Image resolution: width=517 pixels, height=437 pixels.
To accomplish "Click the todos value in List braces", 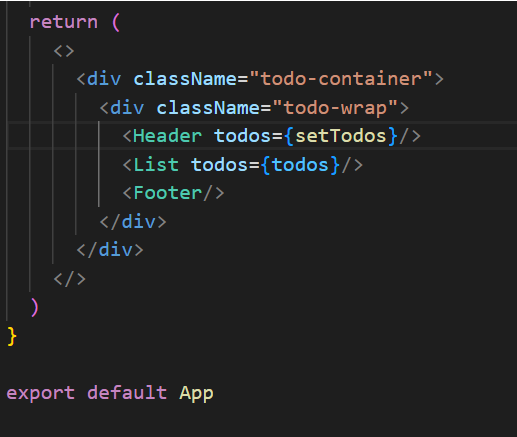I will point(300,165).
